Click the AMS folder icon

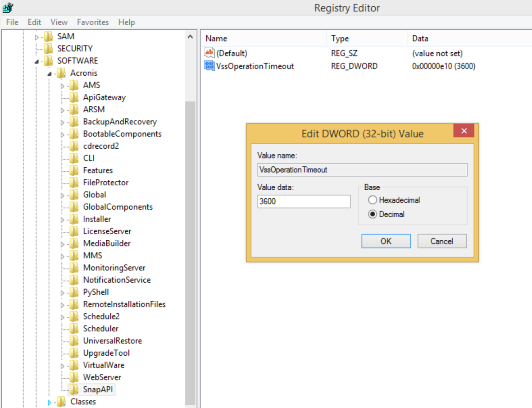click(74, 85)
